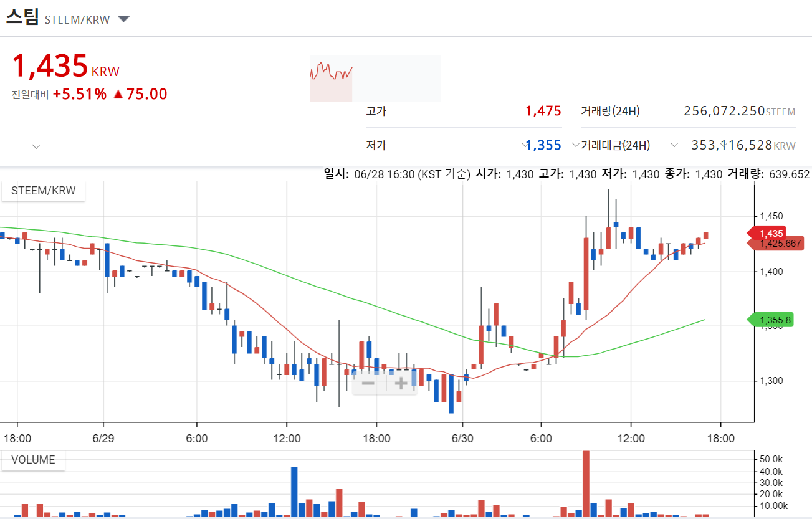
Task: Click the KRW unit beside the large price
Action: pos(105,72)
